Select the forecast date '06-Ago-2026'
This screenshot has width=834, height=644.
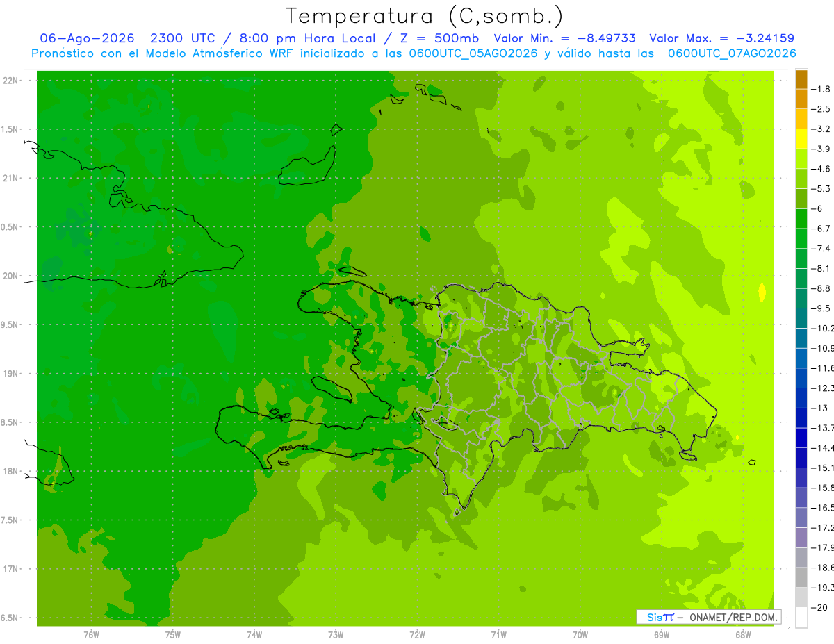[88, 38]
